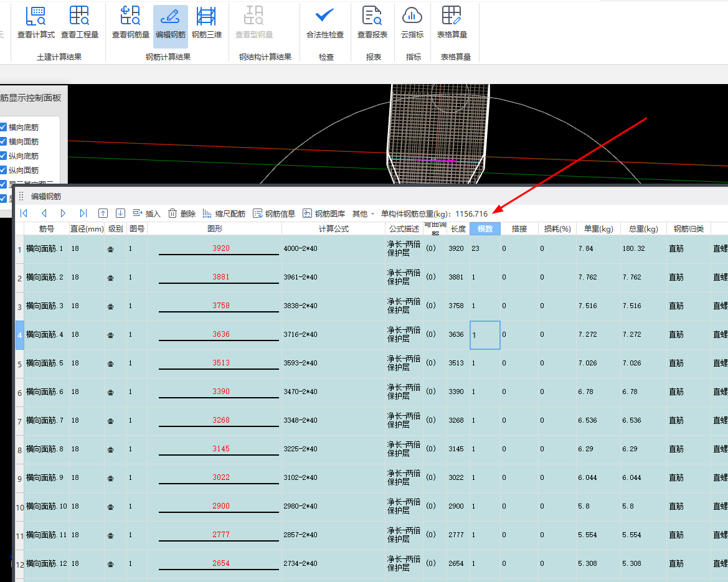Go to next rebar record

63,213
